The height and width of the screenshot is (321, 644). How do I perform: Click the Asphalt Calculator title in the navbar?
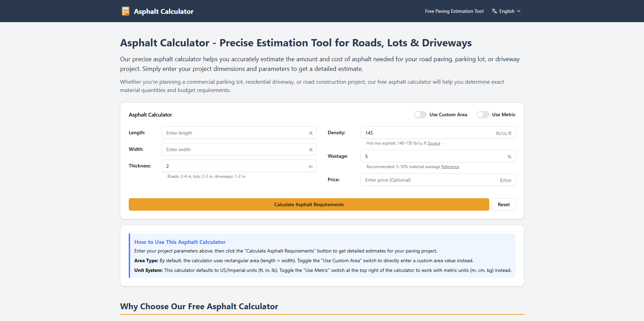pyautogui.click(x=163, y=11)
